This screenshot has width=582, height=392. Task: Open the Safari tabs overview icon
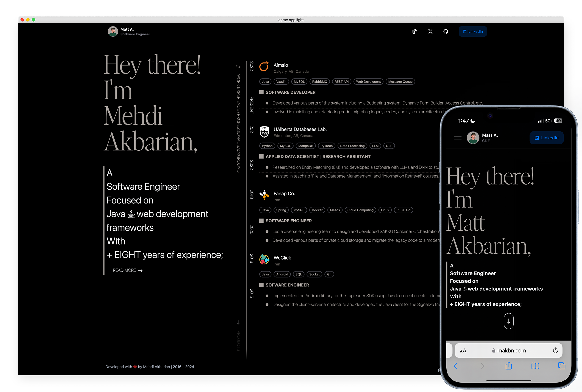coord(562,366)
